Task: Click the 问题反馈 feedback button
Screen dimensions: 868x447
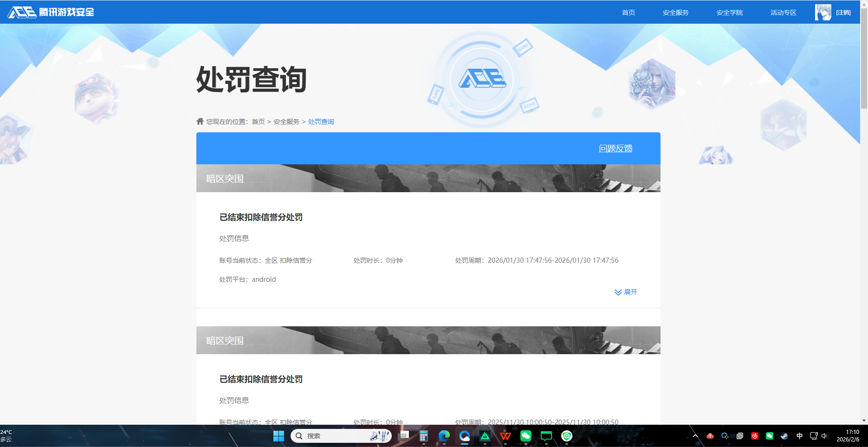Action: [x=616, y=148]
